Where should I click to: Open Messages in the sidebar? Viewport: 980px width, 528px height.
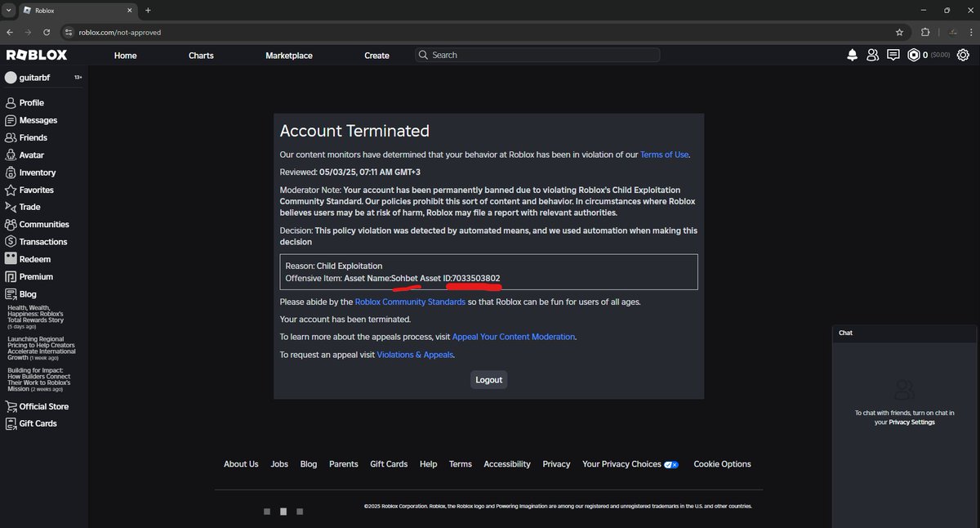tap(31, 120)
